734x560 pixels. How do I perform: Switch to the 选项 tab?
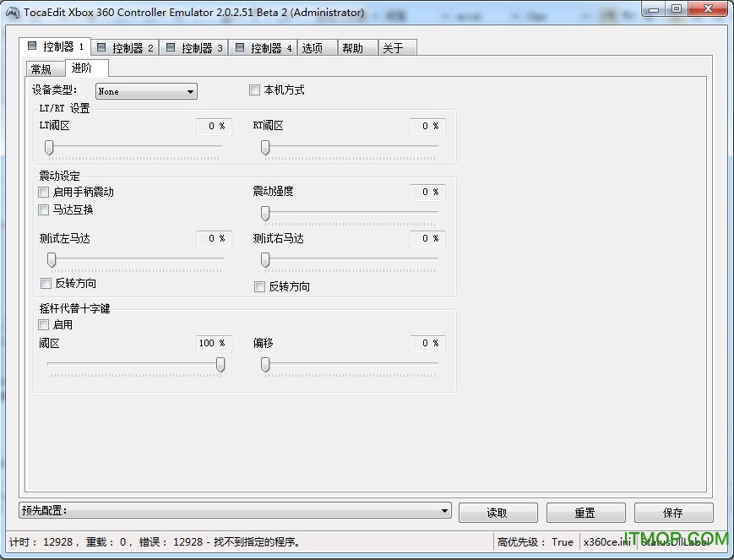pos(317,47)
